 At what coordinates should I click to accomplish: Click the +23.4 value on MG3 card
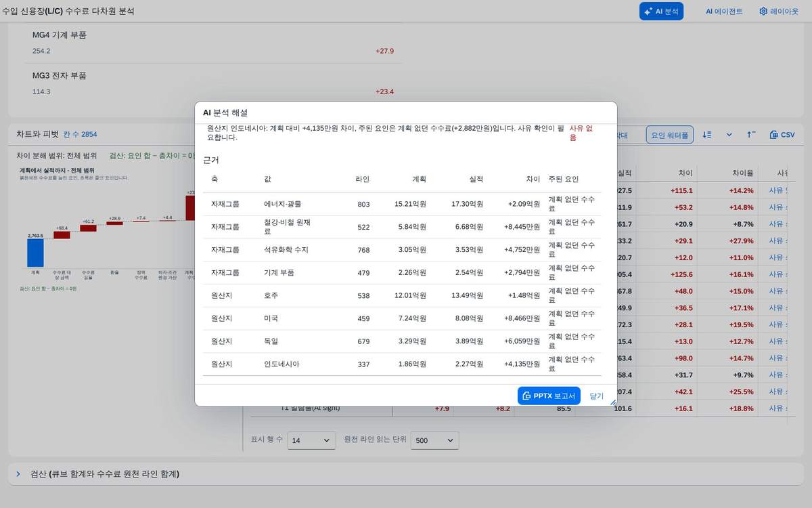pyautogui.click(x=384, y=91)
